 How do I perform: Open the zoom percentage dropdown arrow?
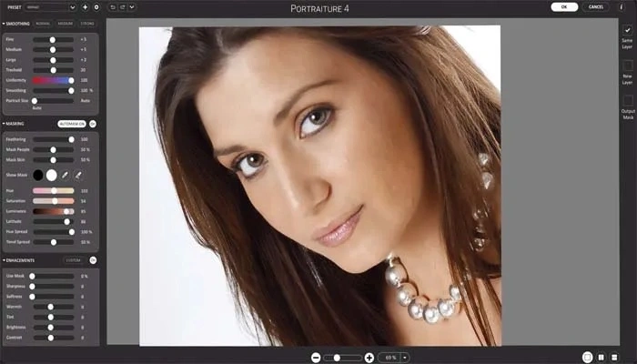pos(404,358)
